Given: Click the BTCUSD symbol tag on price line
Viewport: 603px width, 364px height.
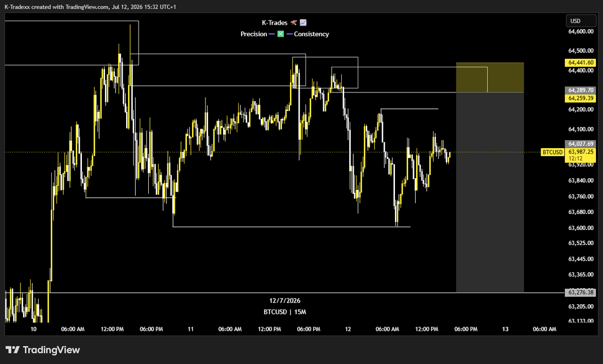Looking at the screenshot, I should (x=553, y=152).
